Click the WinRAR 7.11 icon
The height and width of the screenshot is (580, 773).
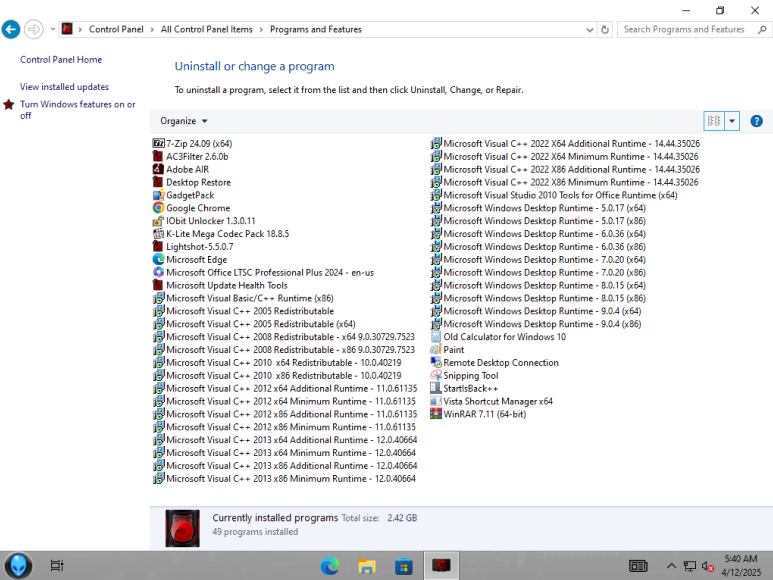point(436,414)
